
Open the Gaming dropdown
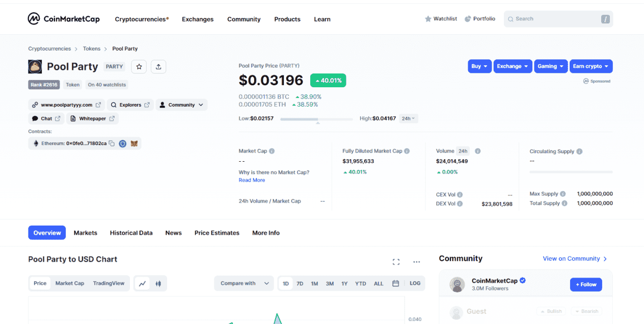pos(551,66)
